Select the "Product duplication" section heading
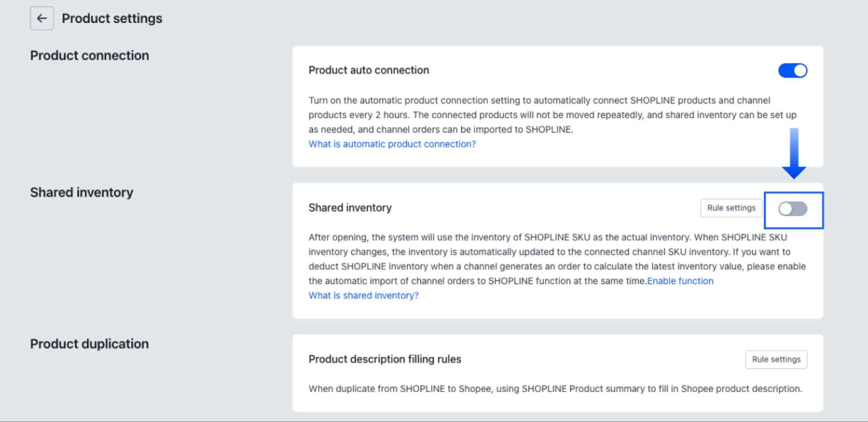The height and width of the screenshot is (422, 868). [89, 344]
